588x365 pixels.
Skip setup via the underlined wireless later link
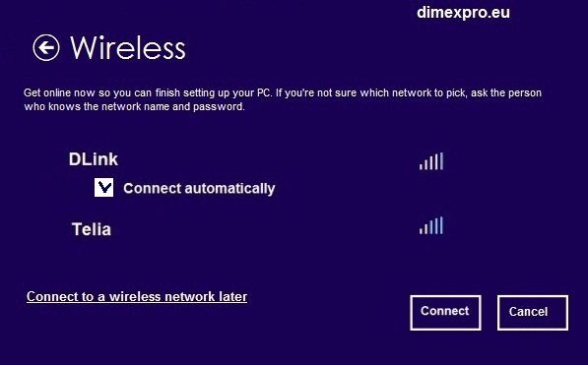click(x=137, y=296)
